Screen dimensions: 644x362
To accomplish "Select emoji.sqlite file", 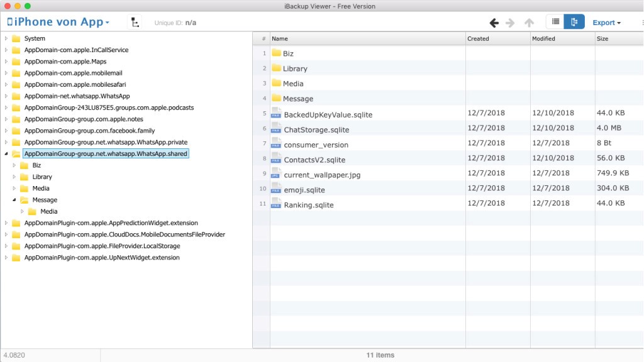I will (x=304, y=190).
